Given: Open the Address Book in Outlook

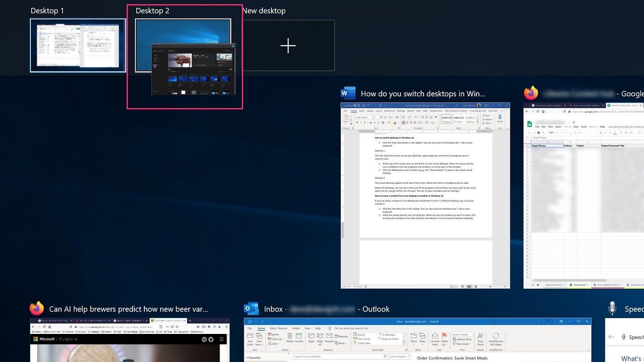Looking at the screenshot, I should (x=461, y=338).
